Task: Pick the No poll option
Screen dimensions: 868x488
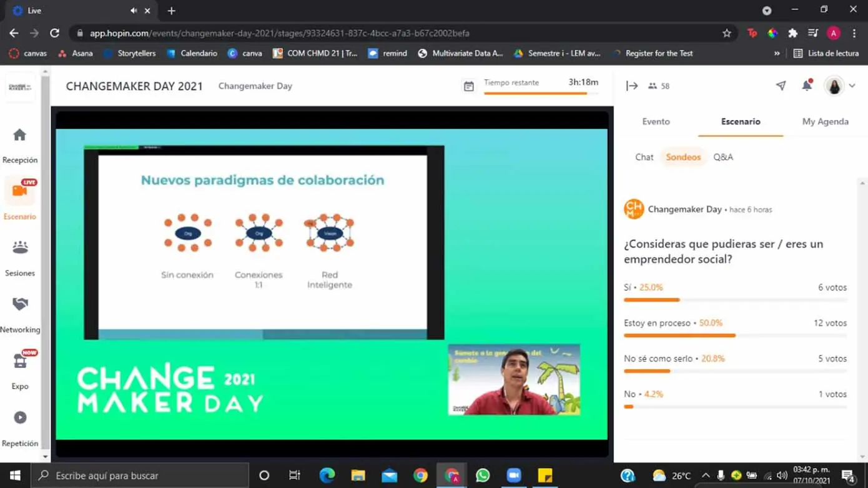Action: 735,399
